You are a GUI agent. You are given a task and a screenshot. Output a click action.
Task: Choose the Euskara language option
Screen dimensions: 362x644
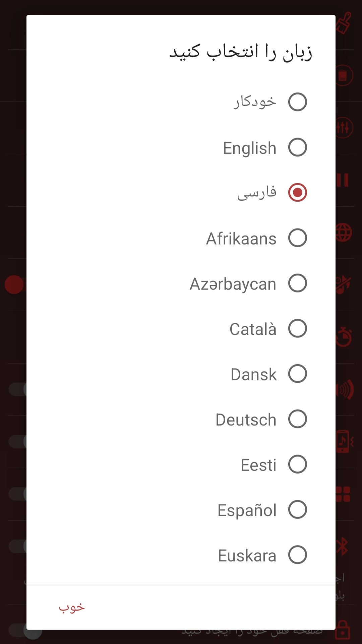click(297, 555)
